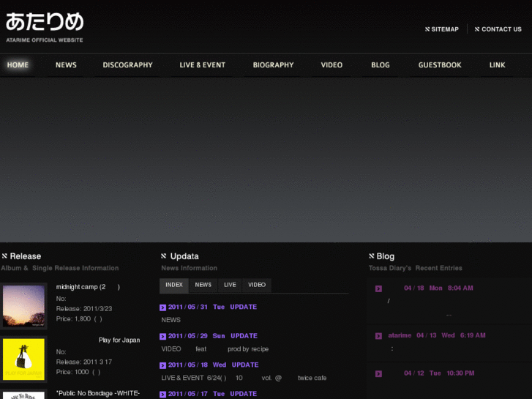Switch to the LIVE tab in Updata
The image size is (532, 399).
[x=230, y=286]
